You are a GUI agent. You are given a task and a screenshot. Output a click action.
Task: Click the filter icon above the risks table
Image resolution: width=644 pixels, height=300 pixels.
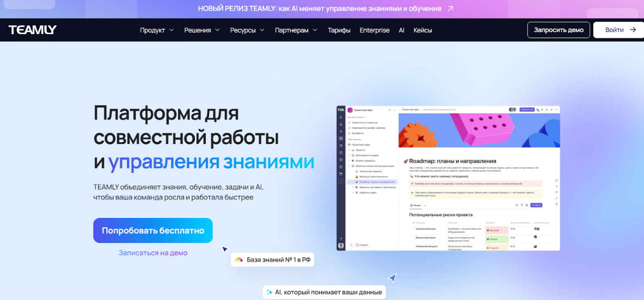pos(522,205)
